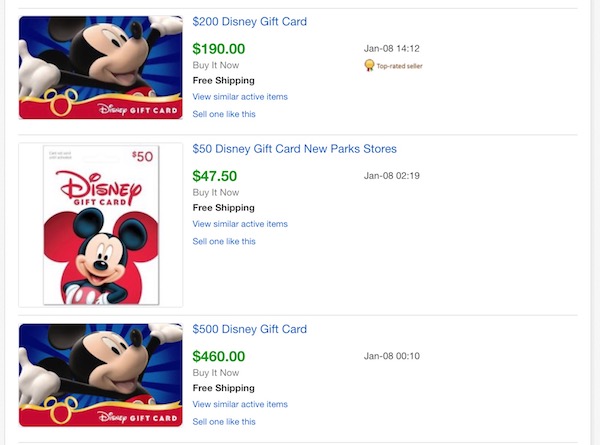The width and height of the screenshot is (600, 445).
Task: Click the $50 Disney gift card thumbnail
Action: pyautogui.click(x=101, y=225)
